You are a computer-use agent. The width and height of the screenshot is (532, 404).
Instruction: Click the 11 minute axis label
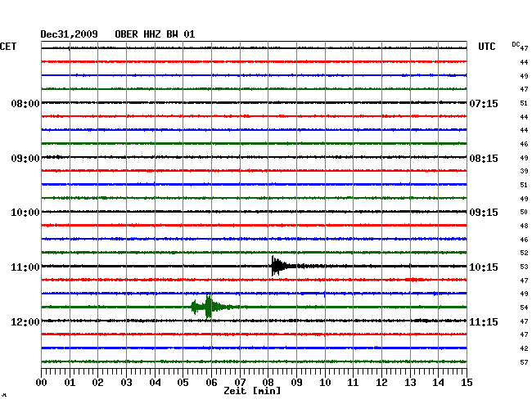click(x=353, y=383)
